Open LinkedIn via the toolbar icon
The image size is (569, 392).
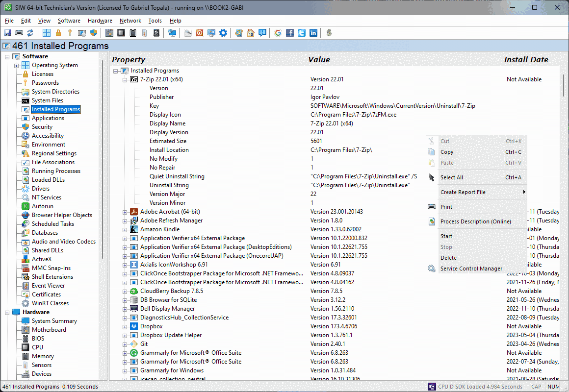[x=313, y=33]
